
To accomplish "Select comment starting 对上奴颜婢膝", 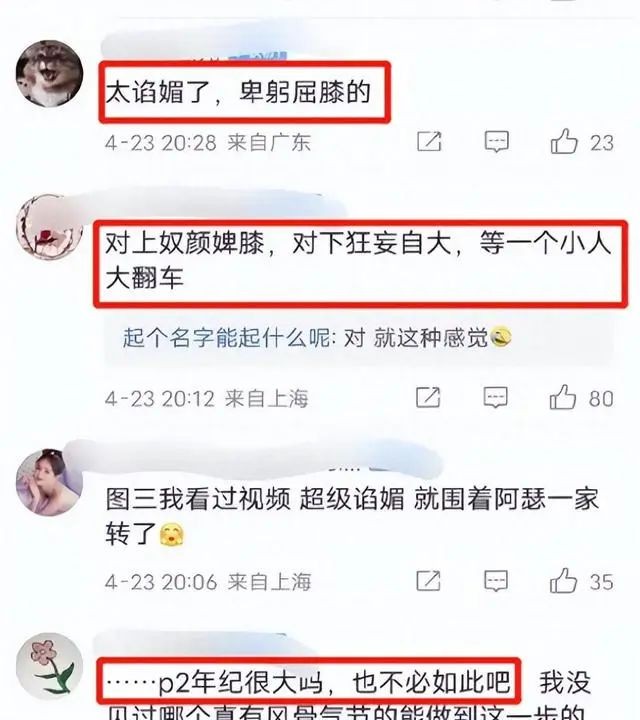I will [358, 260].
